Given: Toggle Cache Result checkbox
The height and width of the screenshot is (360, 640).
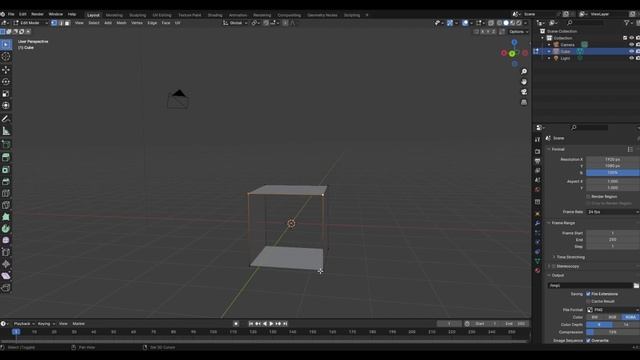Looking at the screenshot, I should 589,301.
